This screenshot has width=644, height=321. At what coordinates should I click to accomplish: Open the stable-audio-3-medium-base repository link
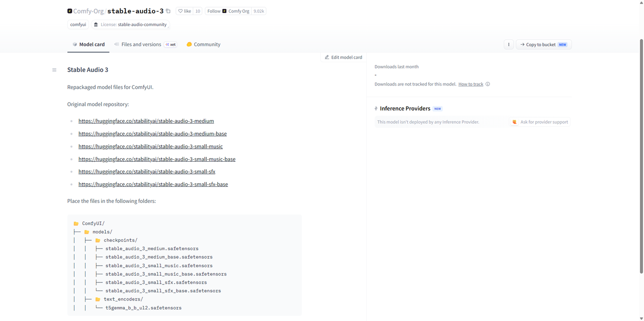(152, 134)
